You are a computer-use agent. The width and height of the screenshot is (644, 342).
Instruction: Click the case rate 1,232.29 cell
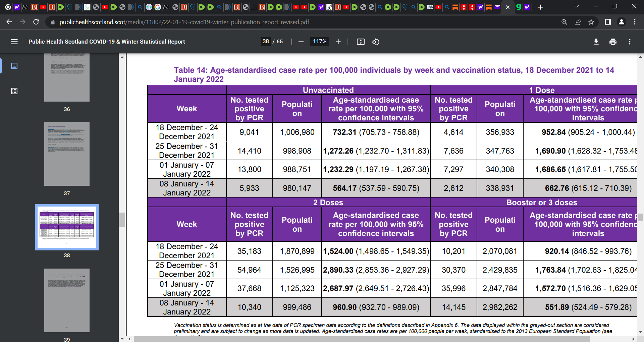pyautogui.click(x=376, y=169)
